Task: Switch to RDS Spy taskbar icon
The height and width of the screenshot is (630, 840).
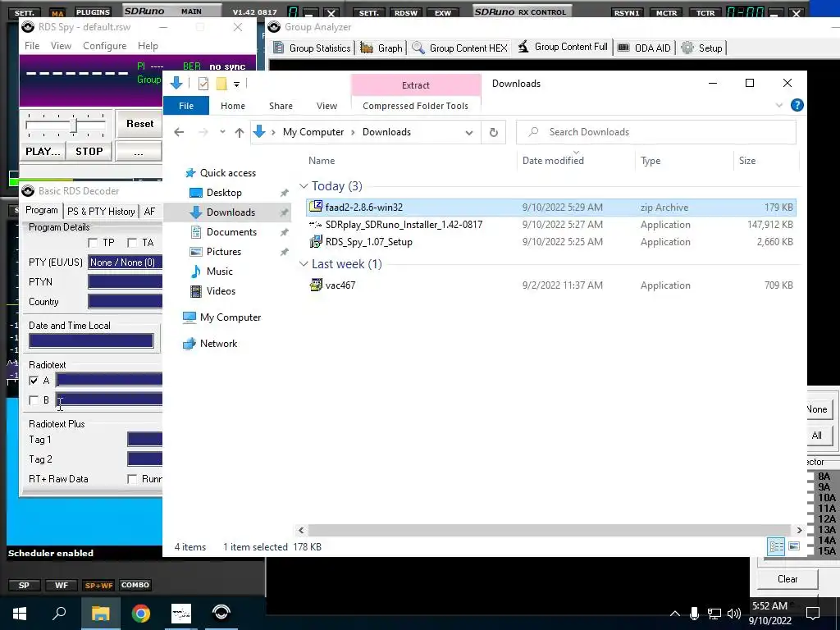Action: (221, 614)
